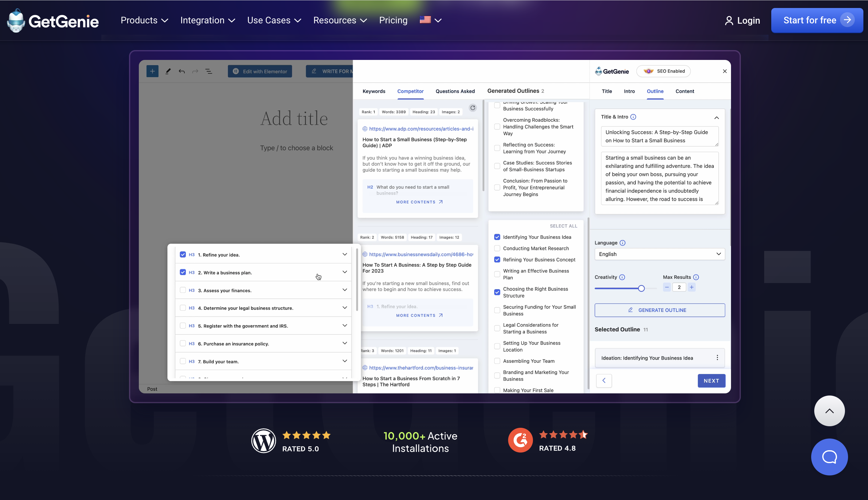
Task: Open the Language English dropdown
Action: pyautogui.click(x=659, y=254)
